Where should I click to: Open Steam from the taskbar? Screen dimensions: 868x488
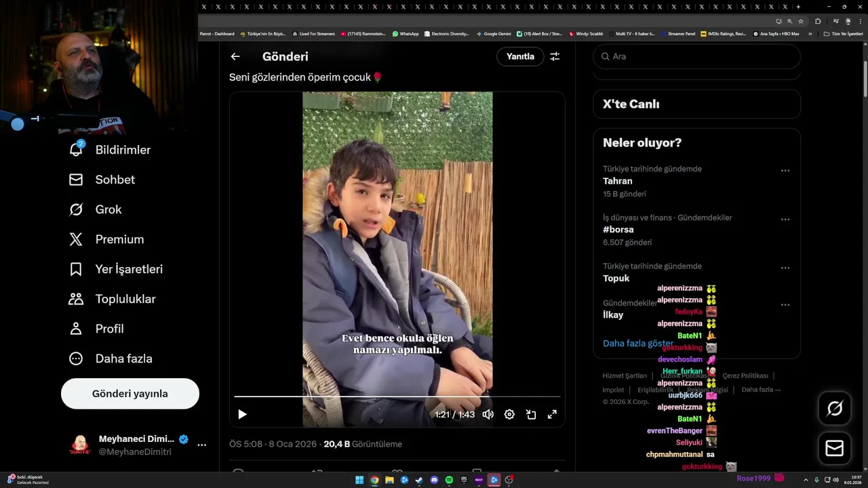point(420,480)
